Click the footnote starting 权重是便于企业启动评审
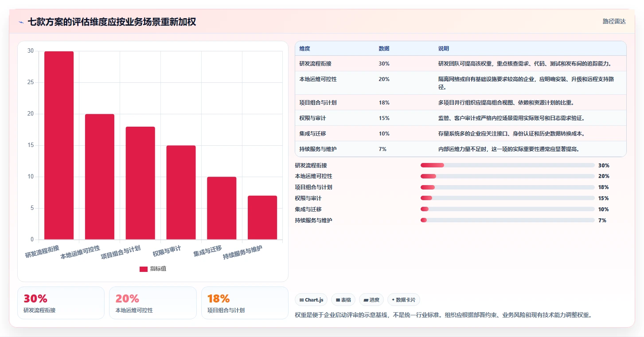Image resolution: width=644 pixels, height=337 pixels. point(443,315)
